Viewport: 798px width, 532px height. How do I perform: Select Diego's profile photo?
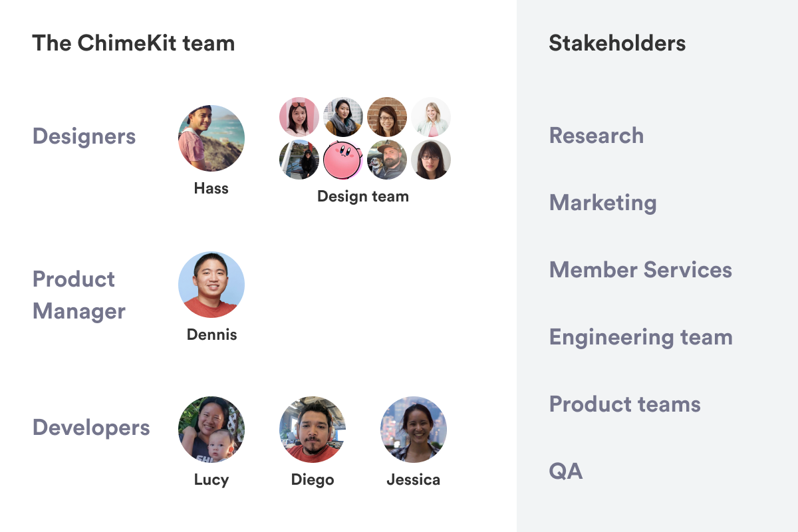click(x=313, y=430)
